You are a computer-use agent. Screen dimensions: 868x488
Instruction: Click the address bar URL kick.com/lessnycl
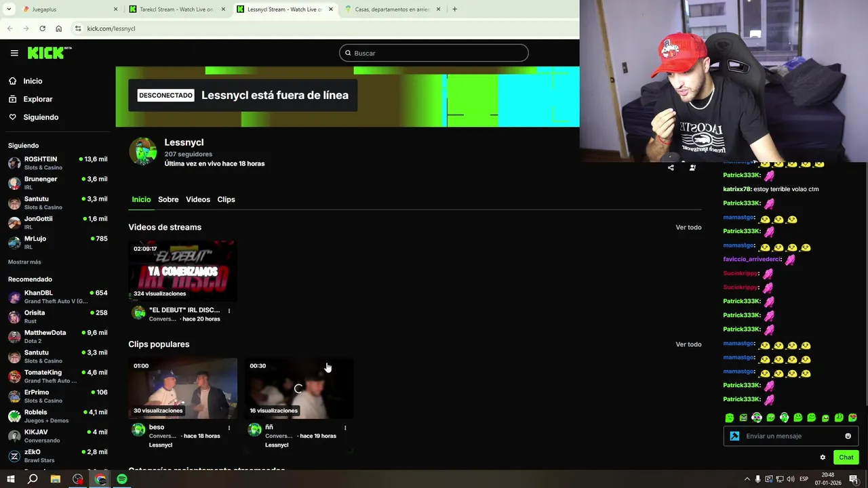tap(111, 28)
